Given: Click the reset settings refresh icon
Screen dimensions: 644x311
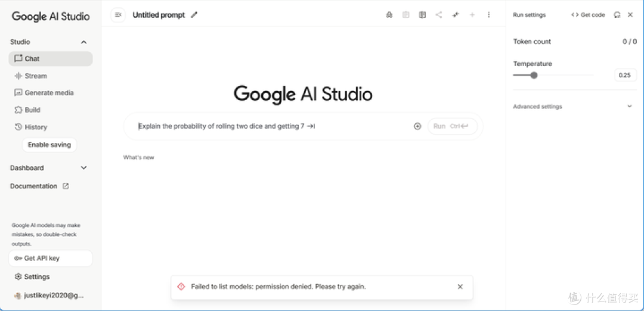Looking at the screenshot, I should tap(617, 15).
